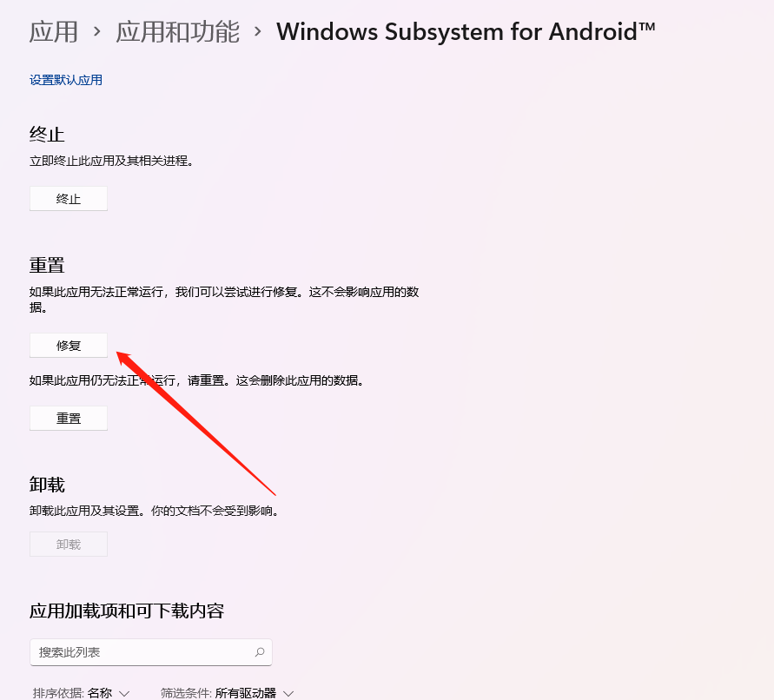Image resolution: width=774 pixels, height=700 pixels.
Task: Focus the 搜索此列表 search box
Action: [x=151, y=652]
